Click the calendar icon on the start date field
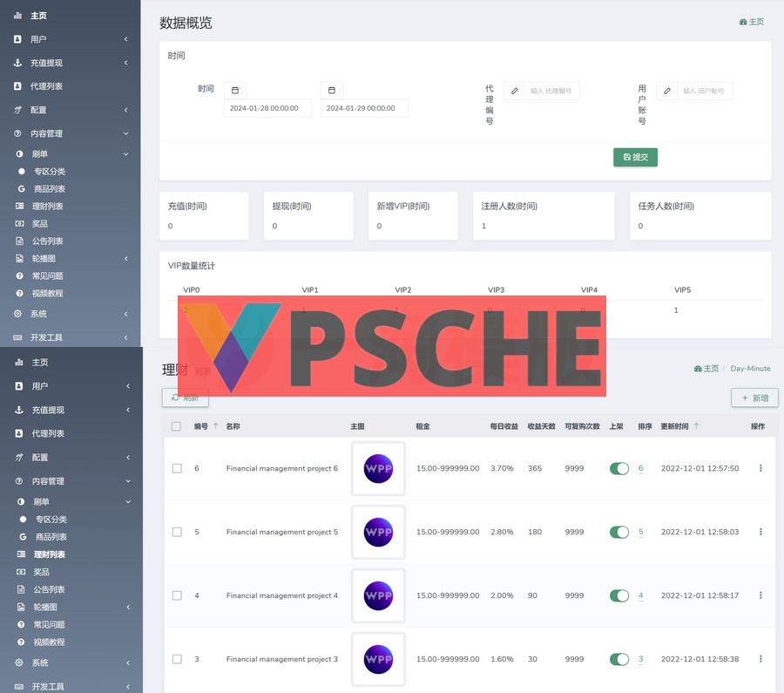This screenshot has height=693, width=784. click(235, 90)
